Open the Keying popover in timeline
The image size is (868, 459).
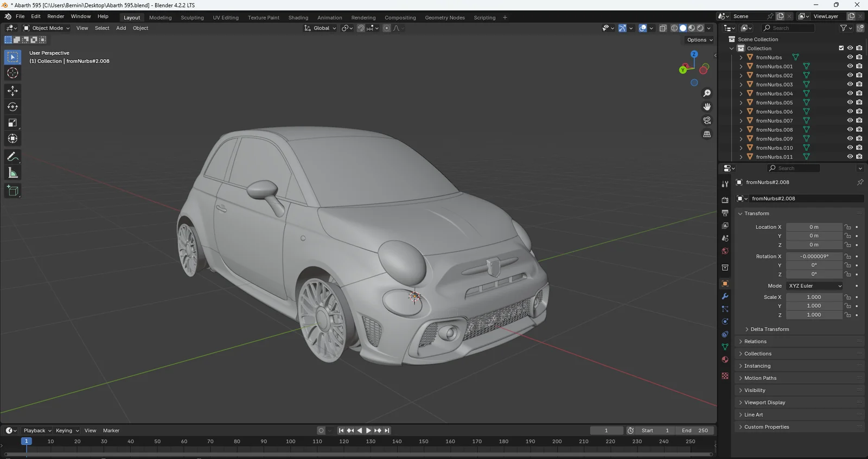[67, 431]
